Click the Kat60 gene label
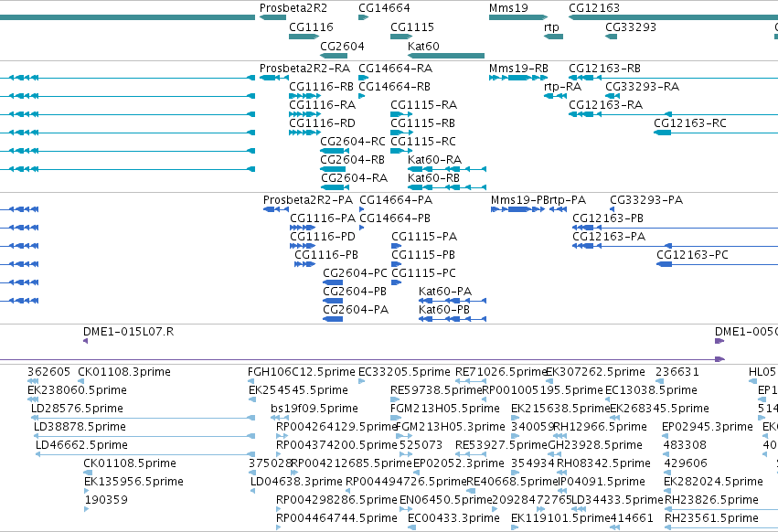 (423, 46)
